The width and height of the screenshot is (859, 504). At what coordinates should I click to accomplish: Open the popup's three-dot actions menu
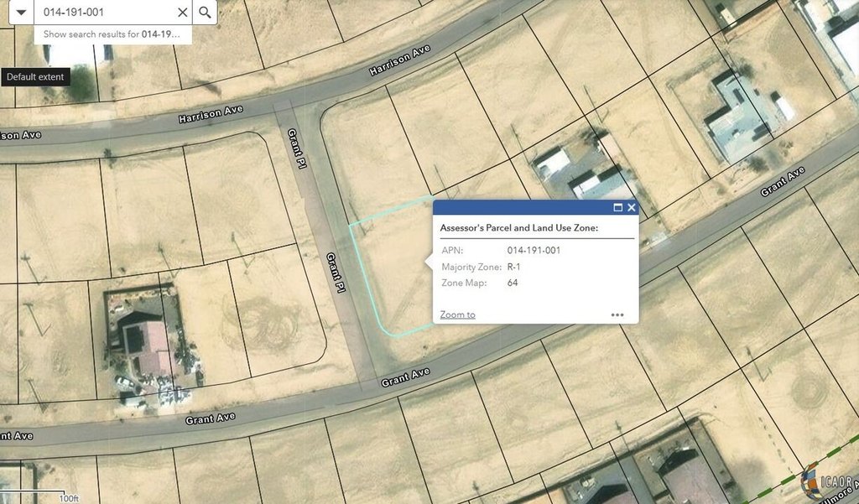tap(617, 314)
